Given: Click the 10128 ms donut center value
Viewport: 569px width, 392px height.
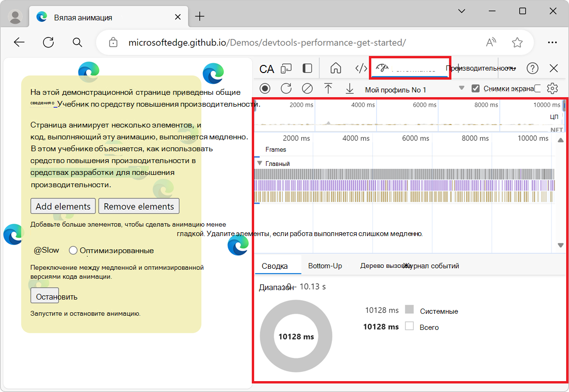Looking at the screenshot, I should pos(296,337).
